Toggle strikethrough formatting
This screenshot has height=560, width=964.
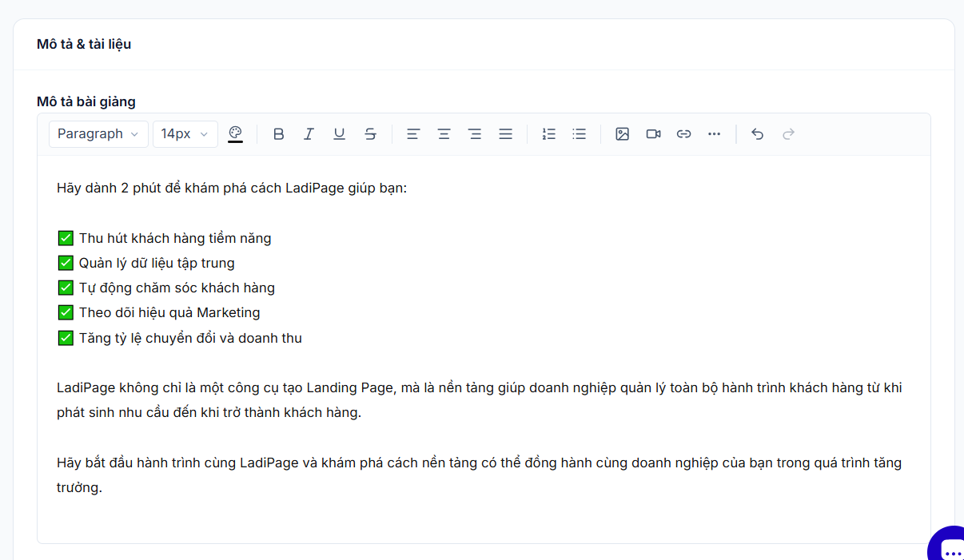[370, 134]
